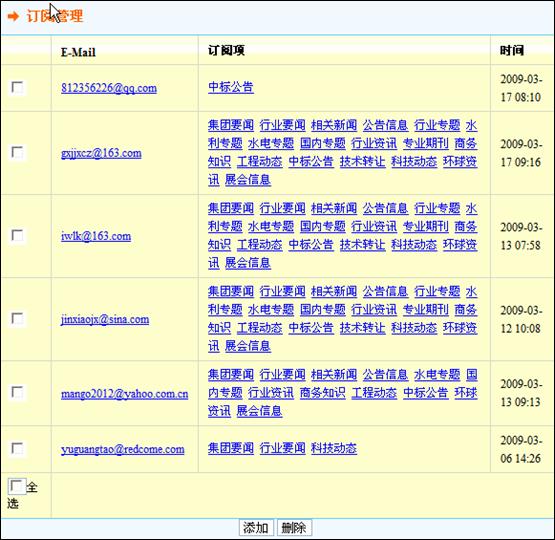Image resolution: width=555 pixels, height=540 pixels.
Task: Mark the mango2012@yahoo.com.cn row checkbox
Action: point(17,392)
